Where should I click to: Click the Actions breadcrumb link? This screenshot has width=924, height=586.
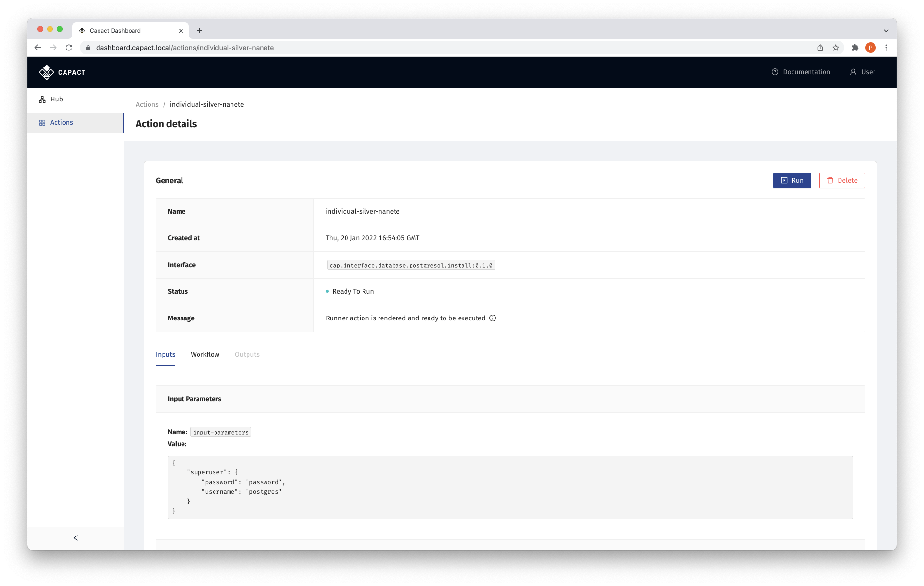[147, 105]
